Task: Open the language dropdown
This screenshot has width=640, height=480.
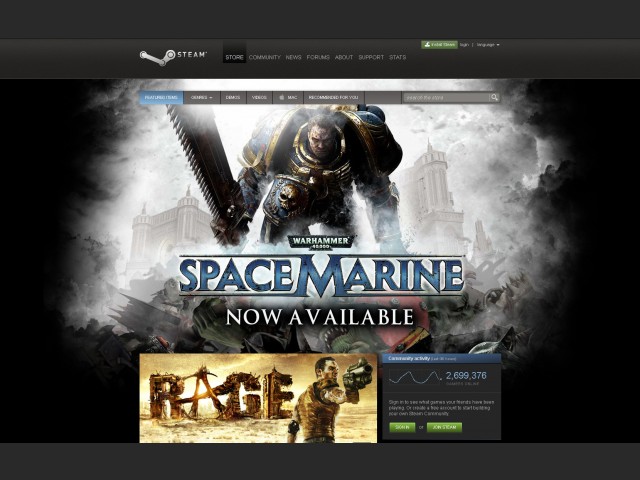Action: click(x=488, y=44)
